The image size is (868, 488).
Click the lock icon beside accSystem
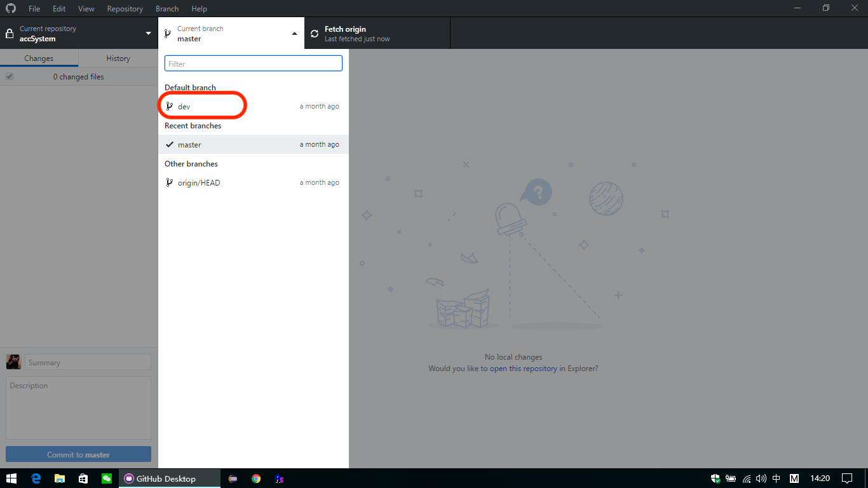click(10, 33)
